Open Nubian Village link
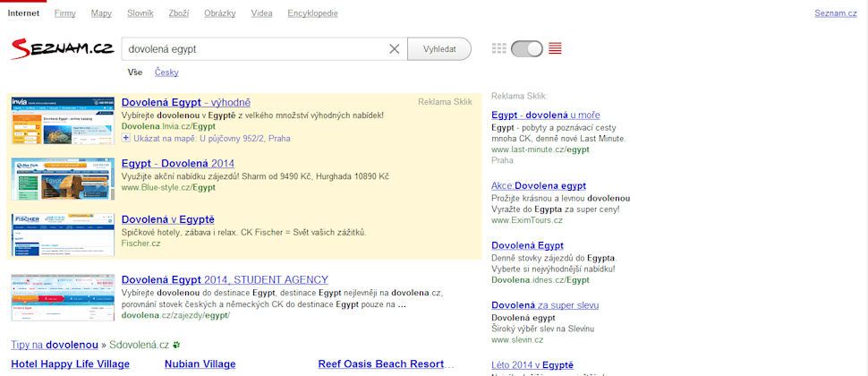Viewport: 868px width, 376px height. click(x=200, y=363)
